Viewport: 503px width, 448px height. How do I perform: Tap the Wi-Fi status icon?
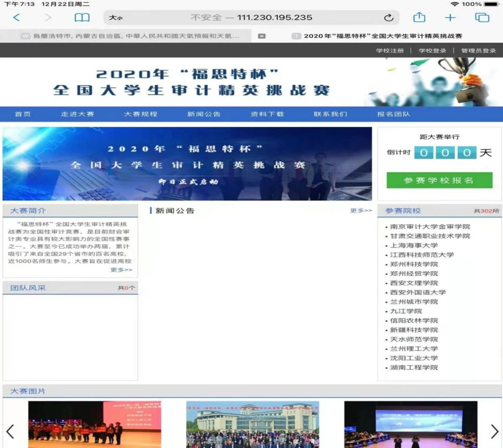pyautogui.click(x=455, y=4)
